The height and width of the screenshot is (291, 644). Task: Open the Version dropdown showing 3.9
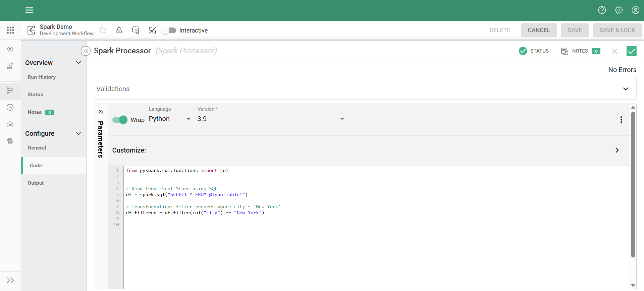coord(270,119)
